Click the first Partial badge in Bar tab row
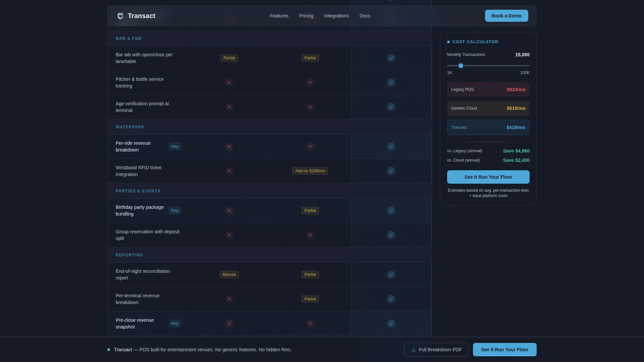The image size is (644, 362). pos(229,58)
